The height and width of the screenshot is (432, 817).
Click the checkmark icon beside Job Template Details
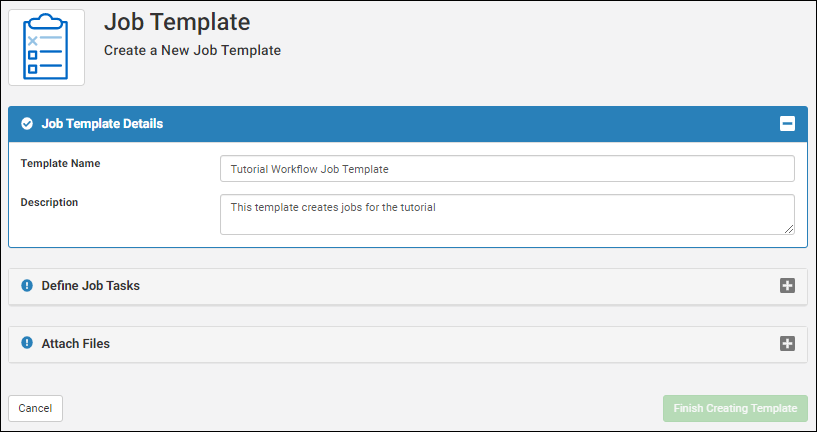tap(27, 124)
